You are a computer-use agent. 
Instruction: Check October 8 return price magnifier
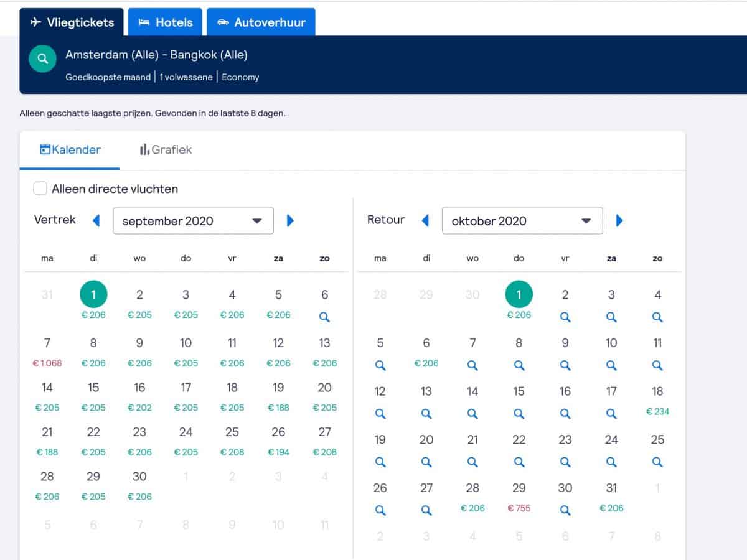tap(519, 366)
